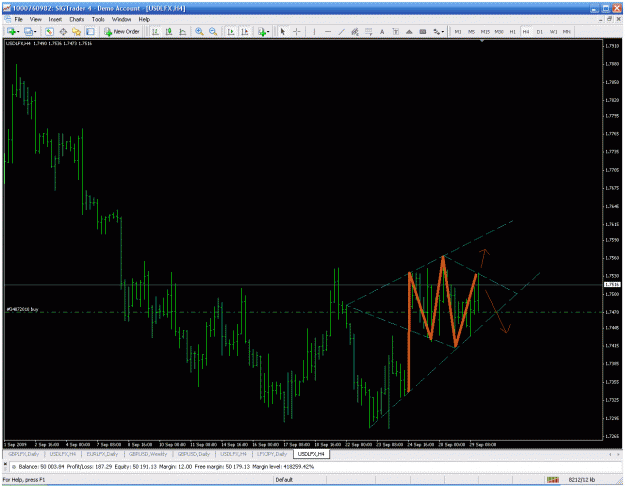Select the Crosshair tool
This screenshot has width=625, height=486.
297,31
